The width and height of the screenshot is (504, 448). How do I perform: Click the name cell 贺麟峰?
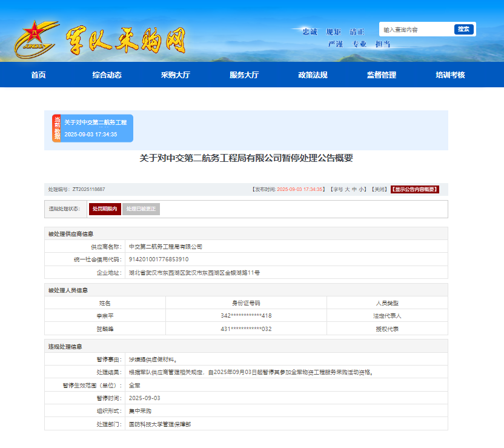pos(105,329)
